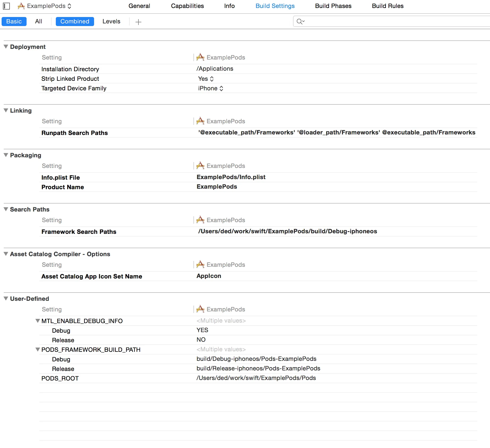
Task: Select PODS_FRAMEWORK_BUILD_PATH setting name
Action: click(91, 350)
